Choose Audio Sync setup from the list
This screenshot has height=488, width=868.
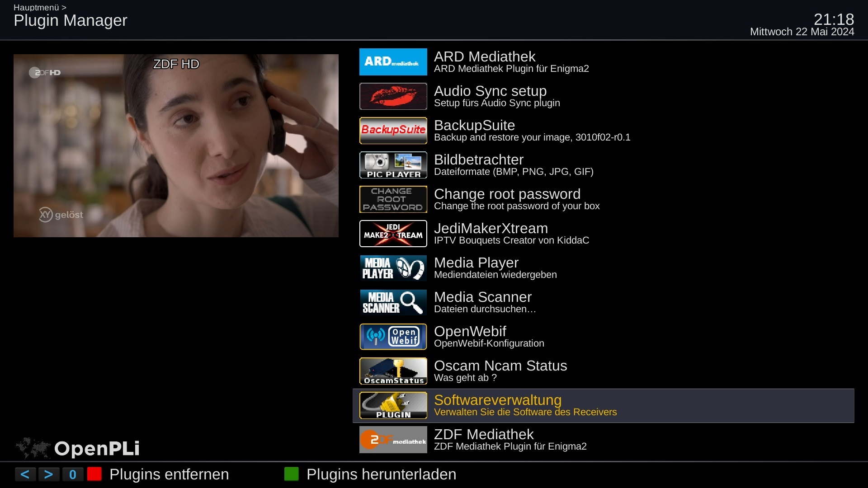click(603, 96)
